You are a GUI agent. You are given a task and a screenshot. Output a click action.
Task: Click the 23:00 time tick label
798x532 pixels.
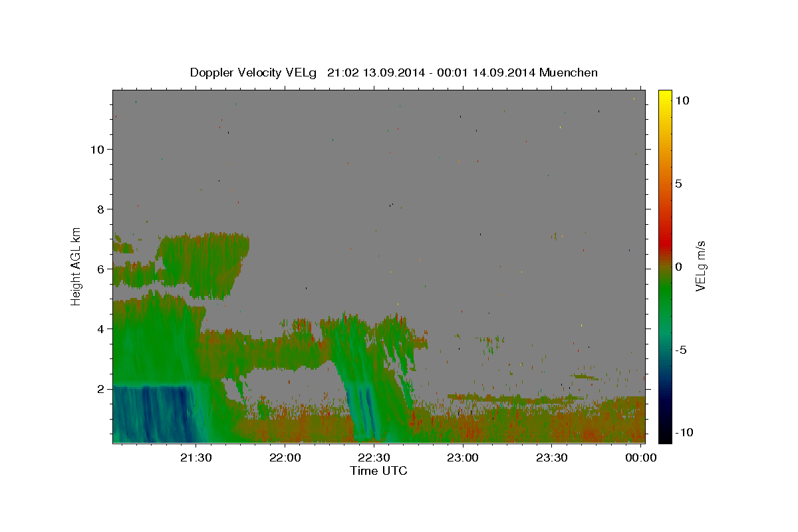[x=462, y=458]
